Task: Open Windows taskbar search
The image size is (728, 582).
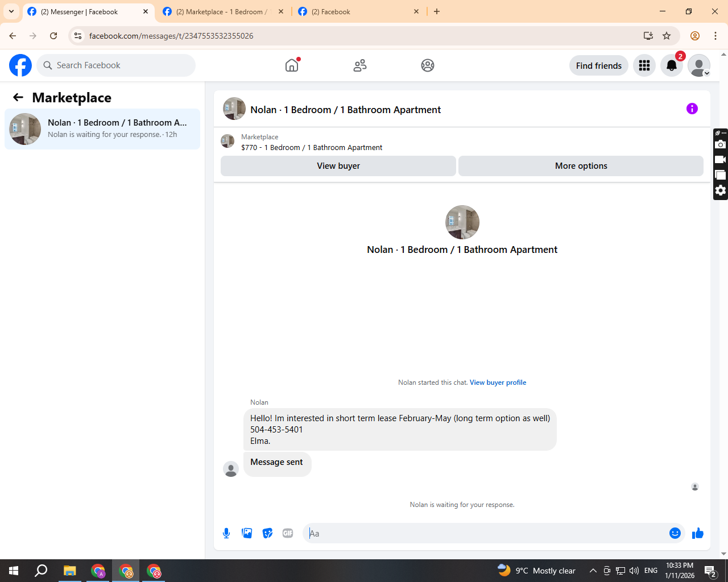Action: [41, 571]
